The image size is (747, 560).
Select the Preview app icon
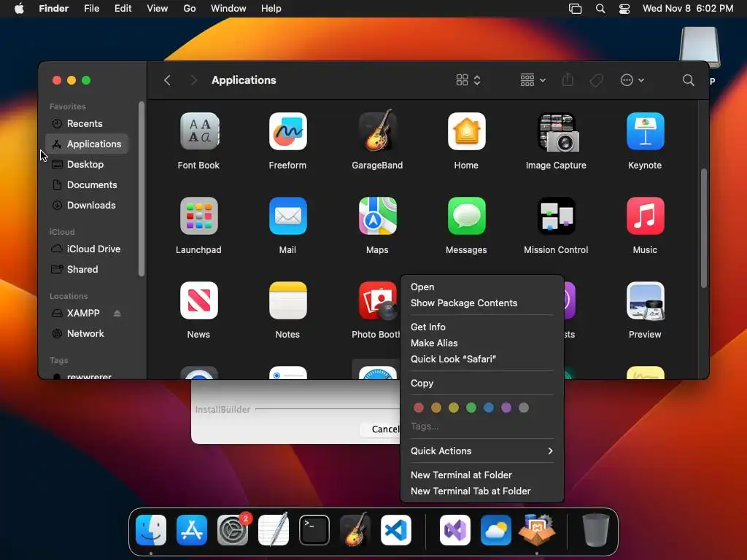click(645, 300)
